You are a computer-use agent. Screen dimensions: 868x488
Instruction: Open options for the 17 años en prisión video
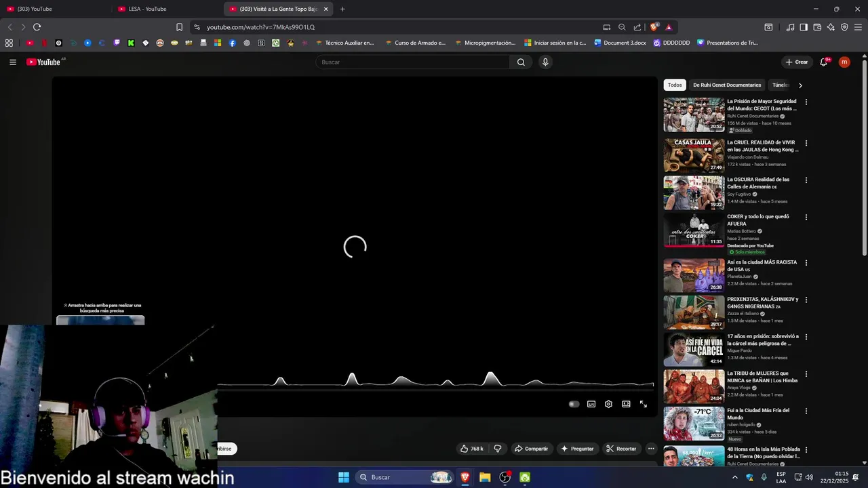coord(806,336)
